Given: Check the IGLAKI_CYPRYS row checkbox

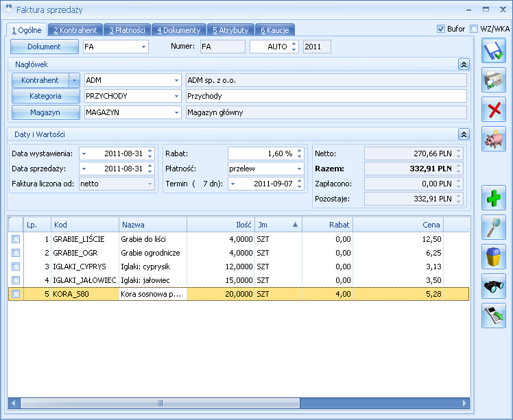Looking at the screenshot, I should [16, 267].
